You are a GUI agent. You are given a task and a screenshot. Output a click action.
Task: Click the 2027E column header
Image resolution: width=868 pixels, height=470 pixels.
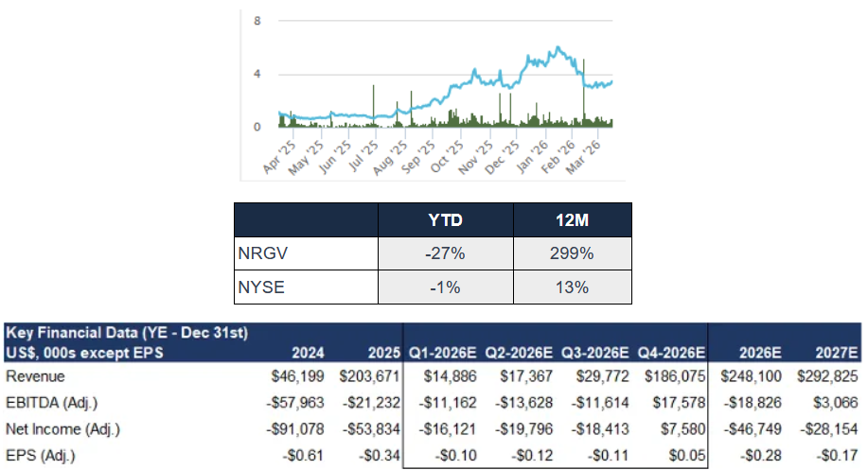tap(834, 352)
